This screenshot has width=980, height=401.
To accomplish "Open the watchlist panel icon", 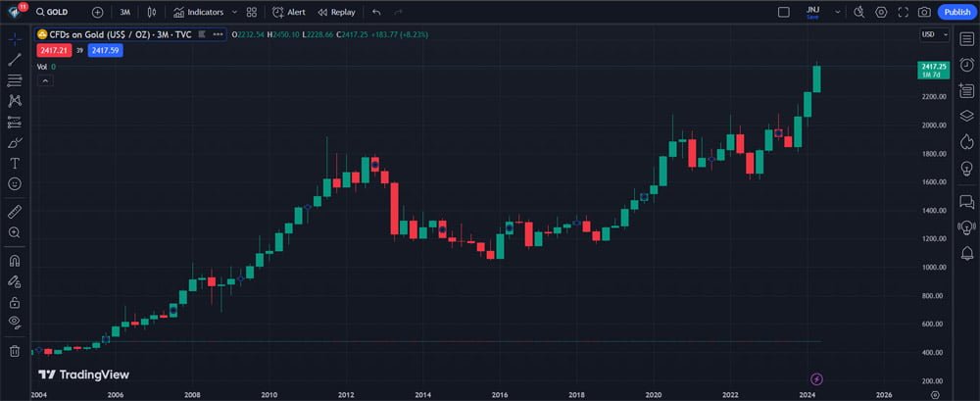I will pos(967,39).
